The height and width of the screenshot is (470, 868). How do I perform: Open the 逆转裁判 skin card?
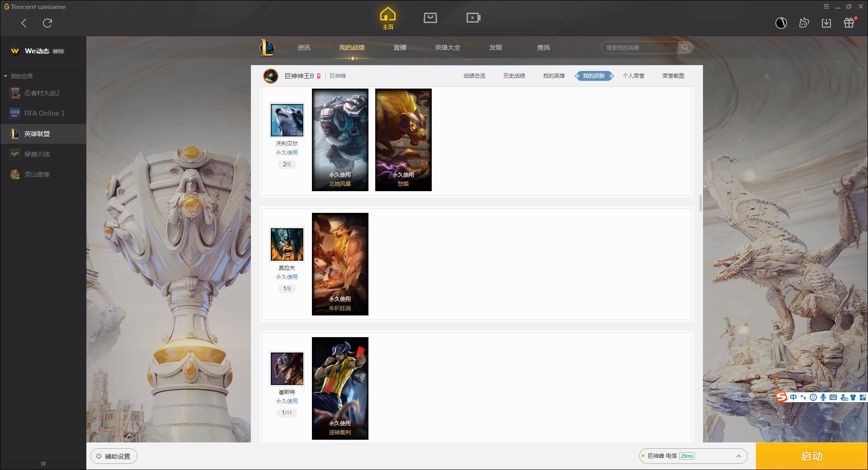tap(340, 388)
